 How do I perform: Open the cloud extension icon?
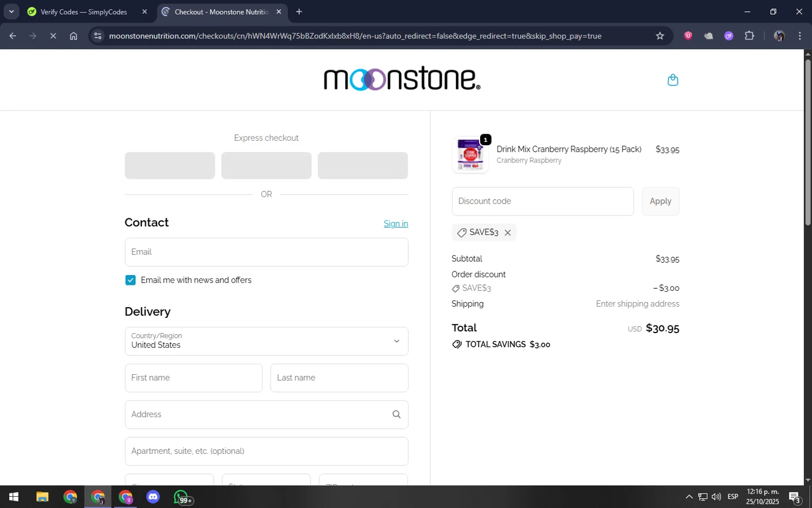click(709, 36)
